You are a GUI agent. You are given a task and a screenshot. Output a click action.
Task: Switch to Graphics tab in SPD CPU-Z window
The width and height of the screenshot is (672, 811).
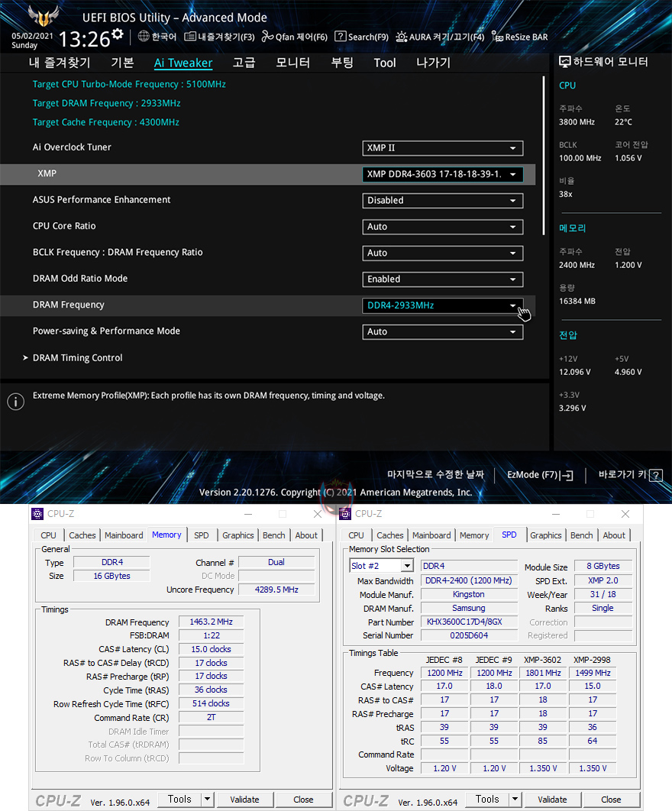coord(546,535)
